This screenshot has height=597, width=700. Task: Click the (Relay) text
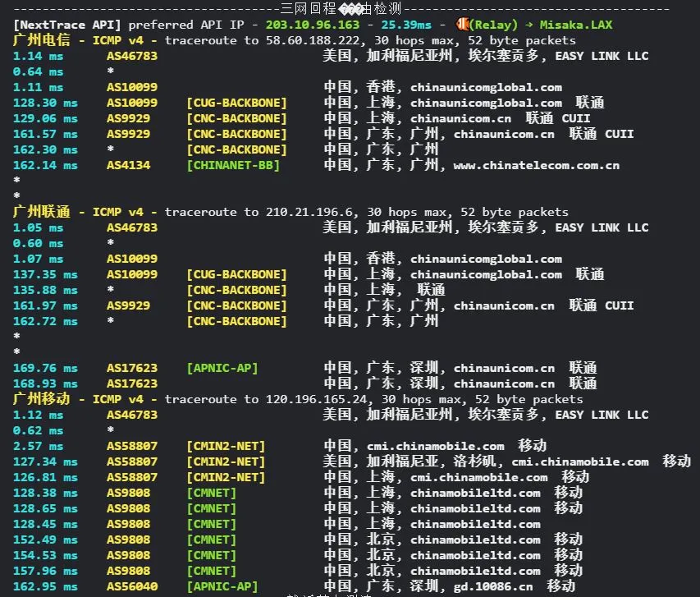(493, 25)
